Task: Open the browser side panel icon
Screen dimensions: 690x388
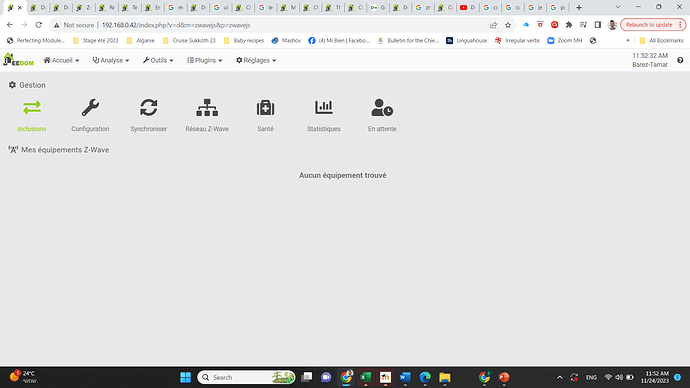Action: click(598, 25)
